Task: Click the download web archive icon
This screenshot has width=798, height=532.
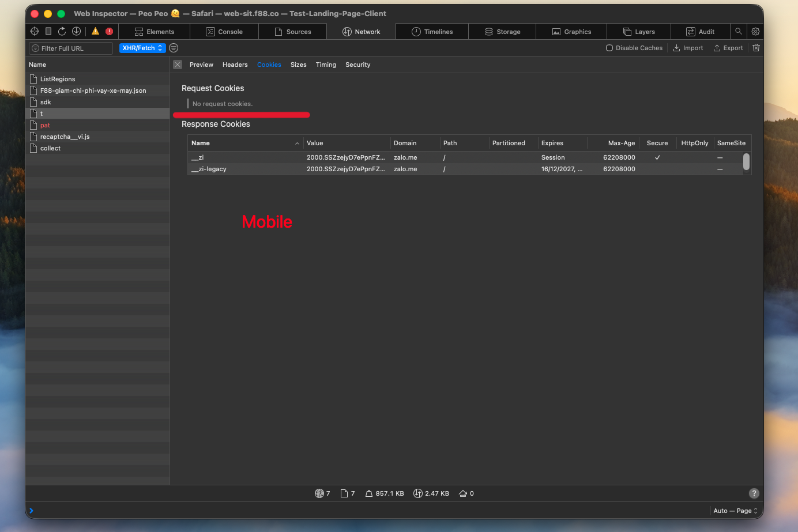Action: (76, 32)
